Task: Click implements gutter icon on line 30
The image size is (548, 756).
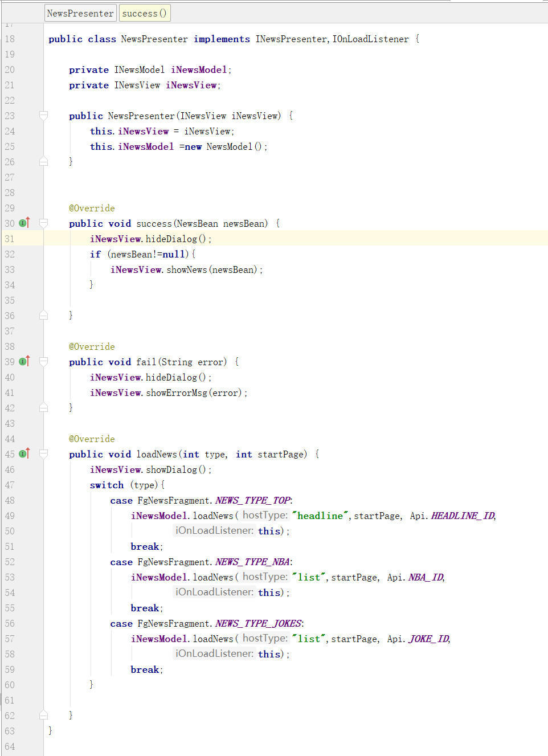Action: (x=24, y=223)
